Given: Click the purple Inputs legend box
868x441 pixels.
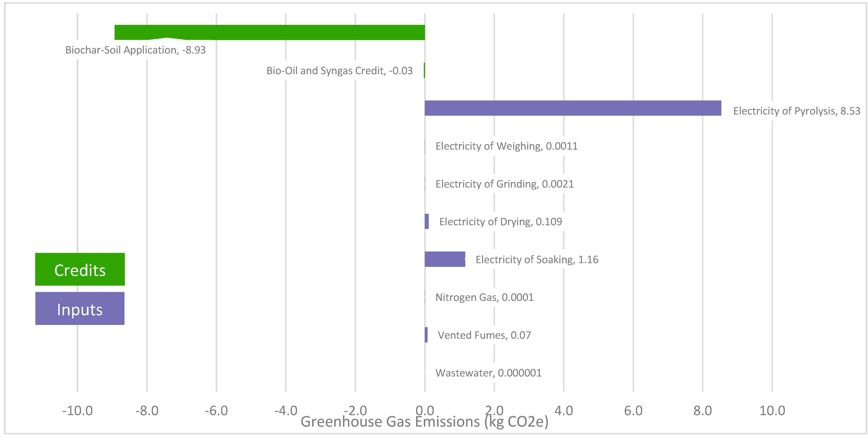Looking at the screenshot, I should [x=80, y=308].
